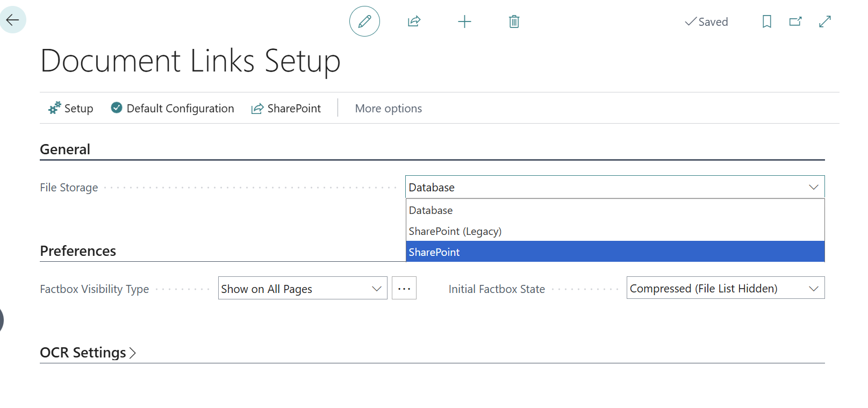Click the bookmark icon
The height and width of the screenshot is (408, 868).
tap(766, 22)
